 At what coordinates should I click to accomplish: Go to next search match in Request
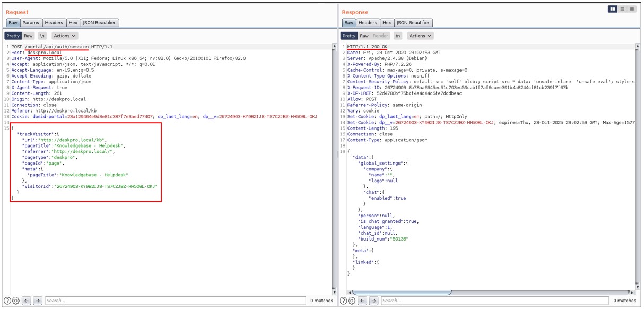(x=38, y=301)
